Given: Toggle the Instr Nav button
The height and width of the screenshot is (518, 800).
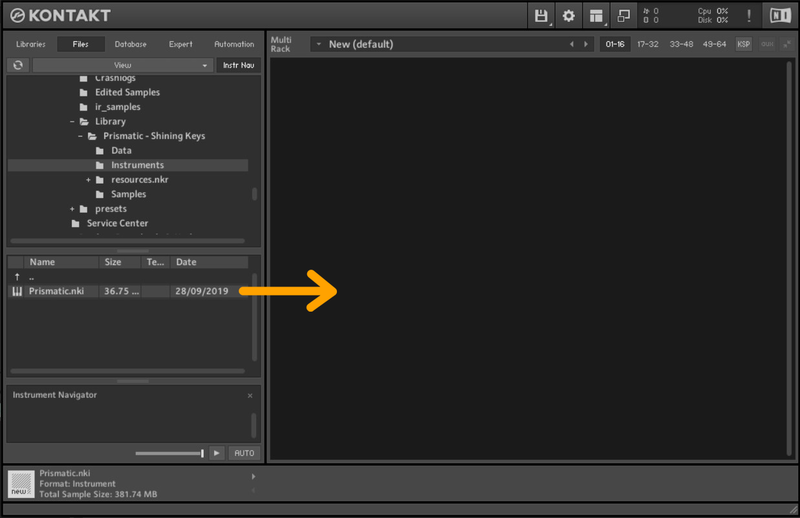Looking at the screenshot, I should [238, 65].
